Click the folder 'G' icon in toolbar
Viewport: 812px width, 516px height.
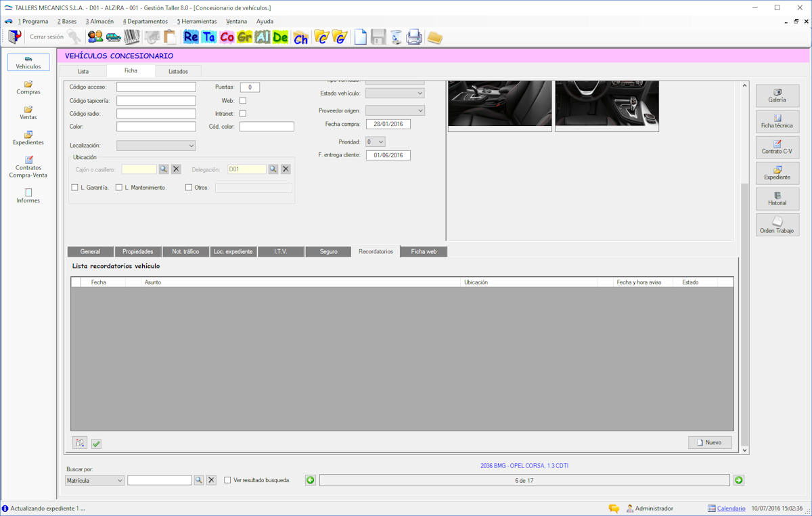pyautogui.click(x=340, y=37)
